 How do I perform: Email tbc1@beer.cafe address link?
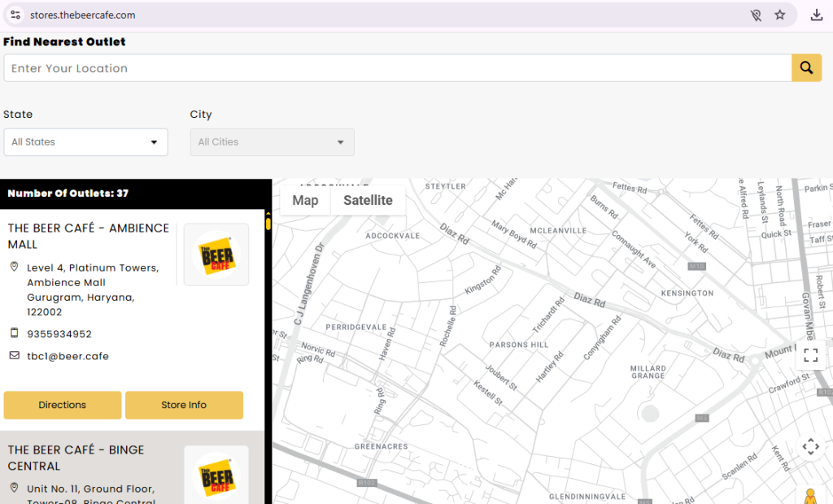pos(68,356)
